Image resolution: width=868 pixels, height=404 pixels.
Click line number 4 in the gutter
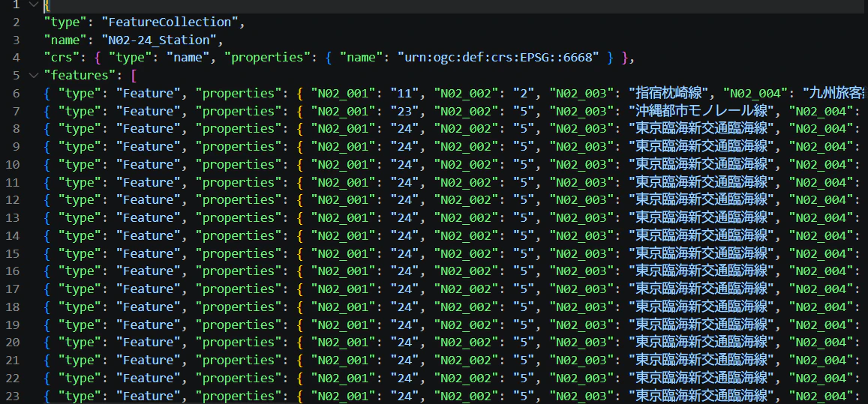coord(16,58)
